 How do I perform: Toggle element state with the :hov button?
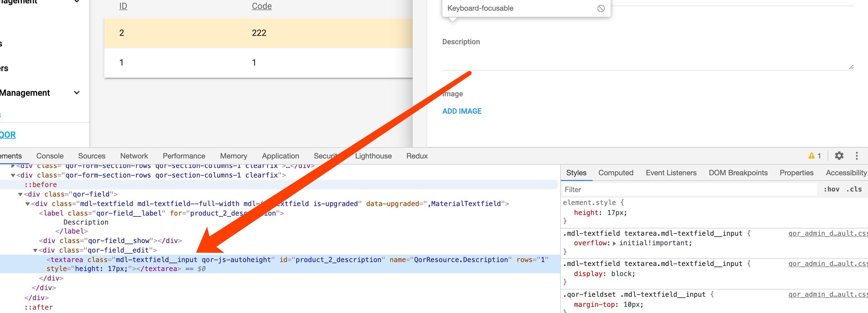pos(832,189)
